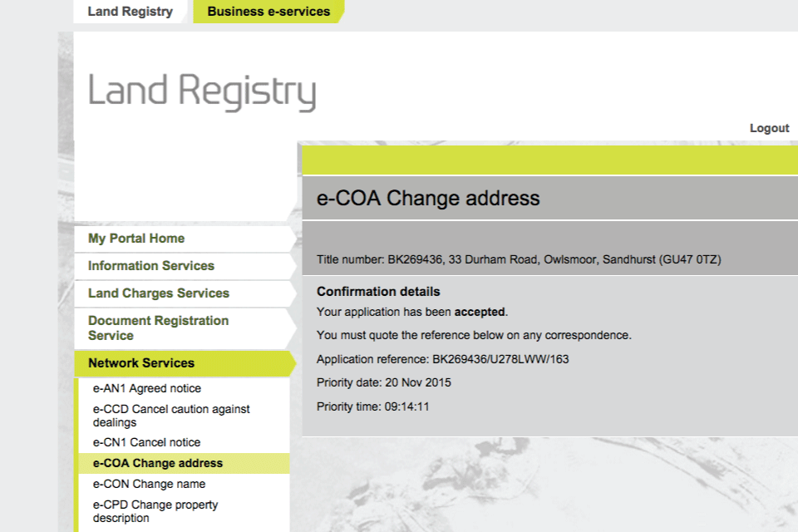The image size is (798, 532).
Task: Click the highlighted e-COA Change address item
Action: [158, 463]
